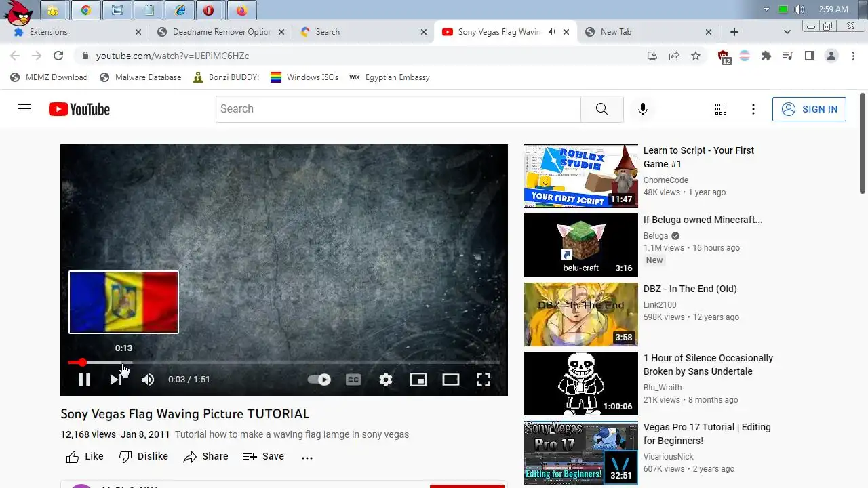Screen dimensions: 868x488
Task: Mute the video player volume icon
Action: 147,380
